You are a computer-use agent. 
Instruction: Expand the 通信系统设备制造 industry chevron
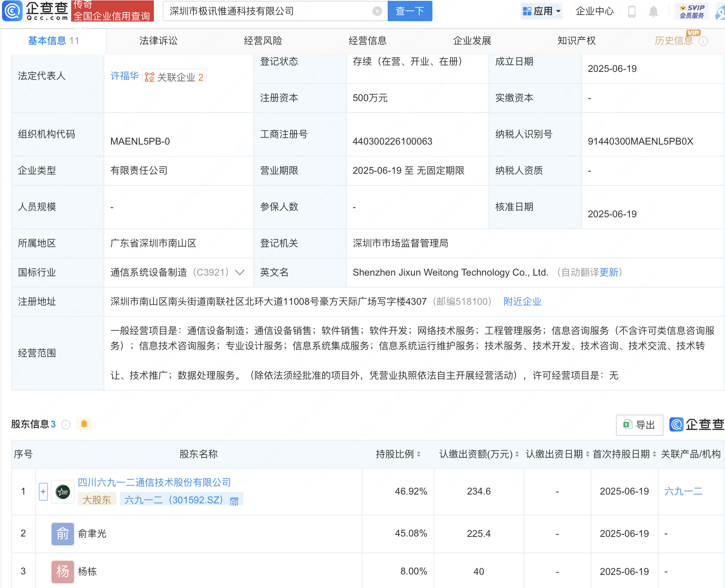point(240,272)
